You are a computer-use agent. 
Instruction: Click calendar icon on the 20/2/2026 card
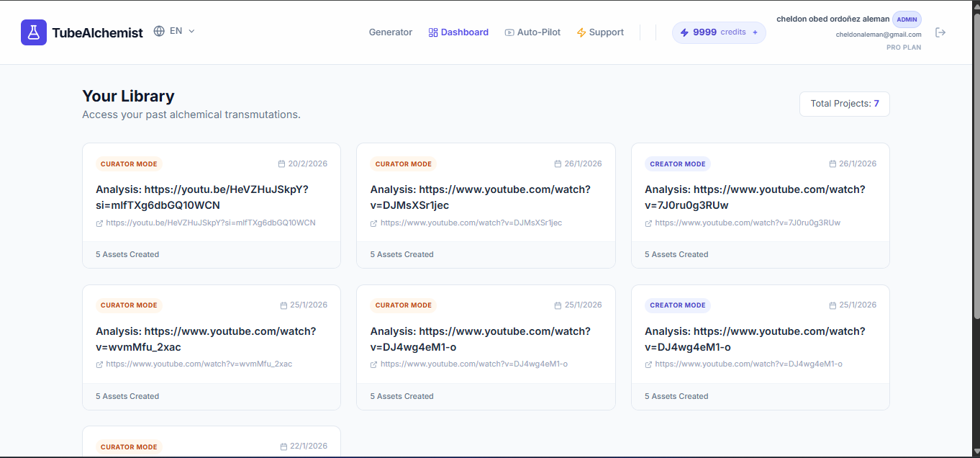pyautogui.click(x=282, y=164)
